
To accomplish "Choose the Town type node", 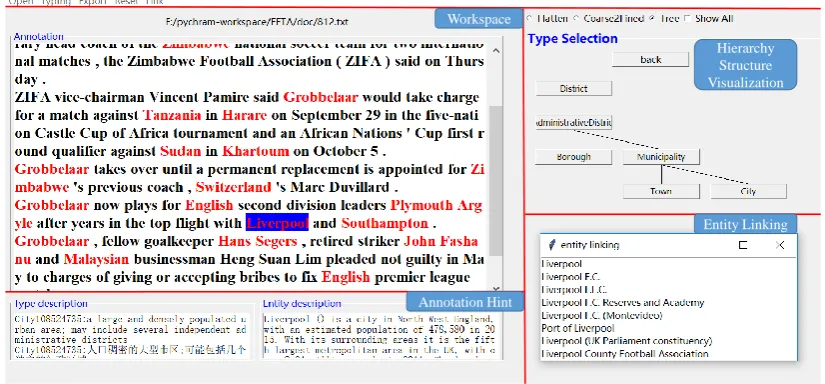I will 661,191.
